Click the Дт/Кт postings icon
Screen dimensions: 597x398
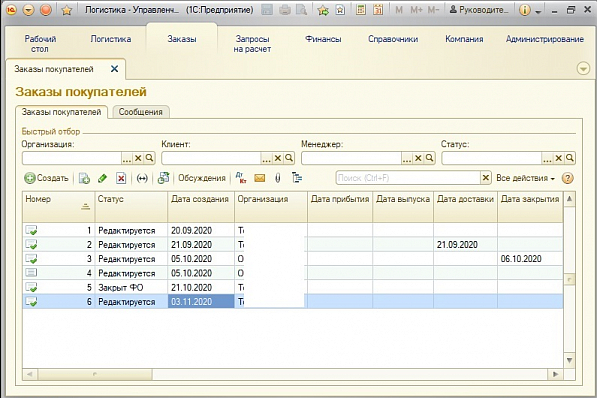[x=241, y=178]
